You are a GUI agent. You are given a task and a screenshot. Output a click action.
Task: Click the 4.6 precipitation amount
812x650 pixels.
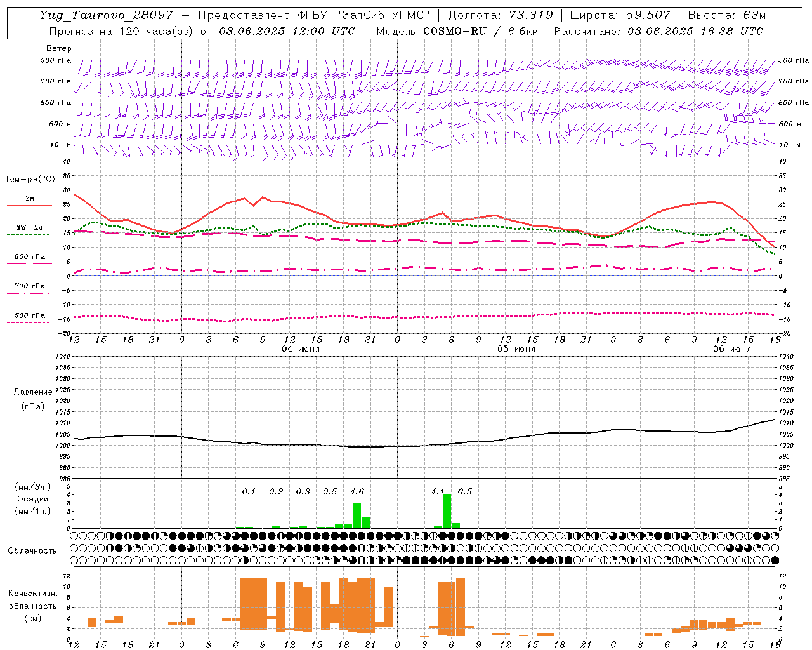click(357, 491)
